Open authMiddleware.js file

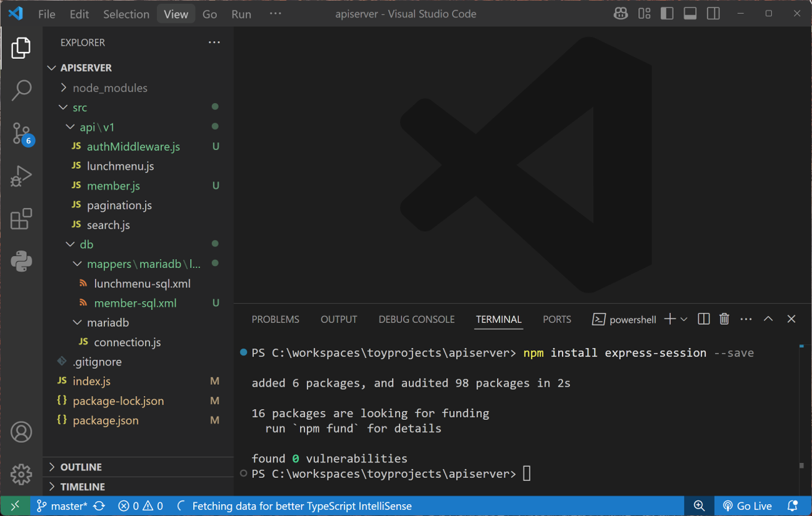click(138, 146)
